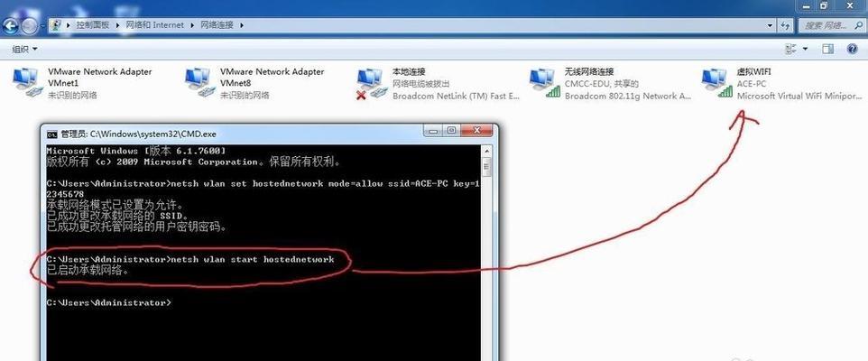Select the 虚拟WIFI adapter icon

(716, 83)
